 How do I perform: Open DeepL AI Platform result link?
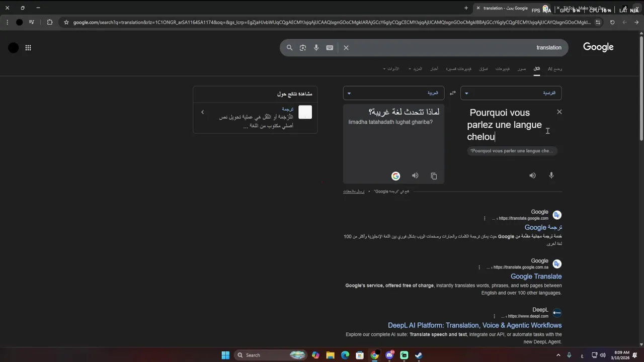tap(474, 325)
